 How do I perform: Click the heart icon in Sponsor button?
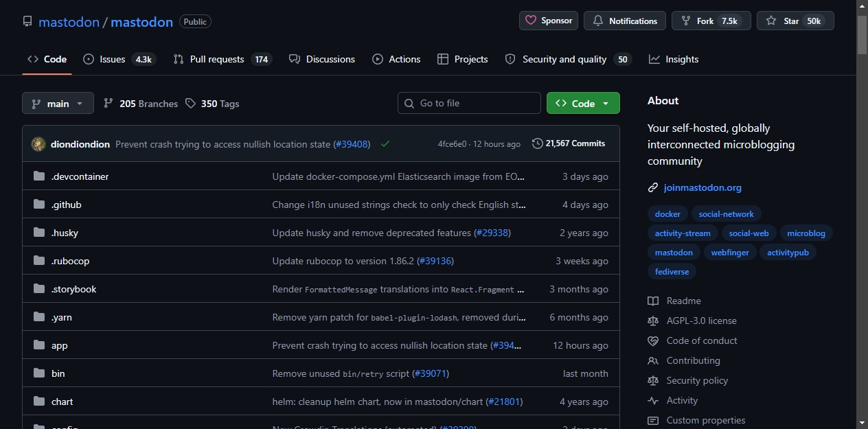click(x=531, y=21)
